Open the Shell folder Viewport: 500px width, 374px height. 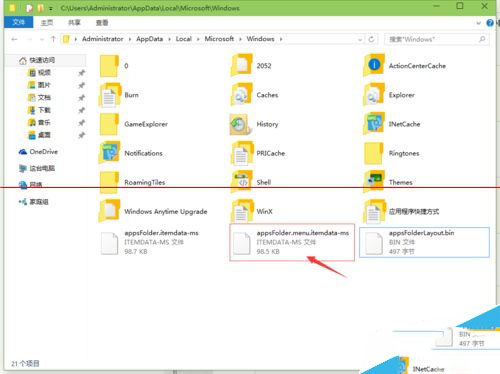click(251, 182)
